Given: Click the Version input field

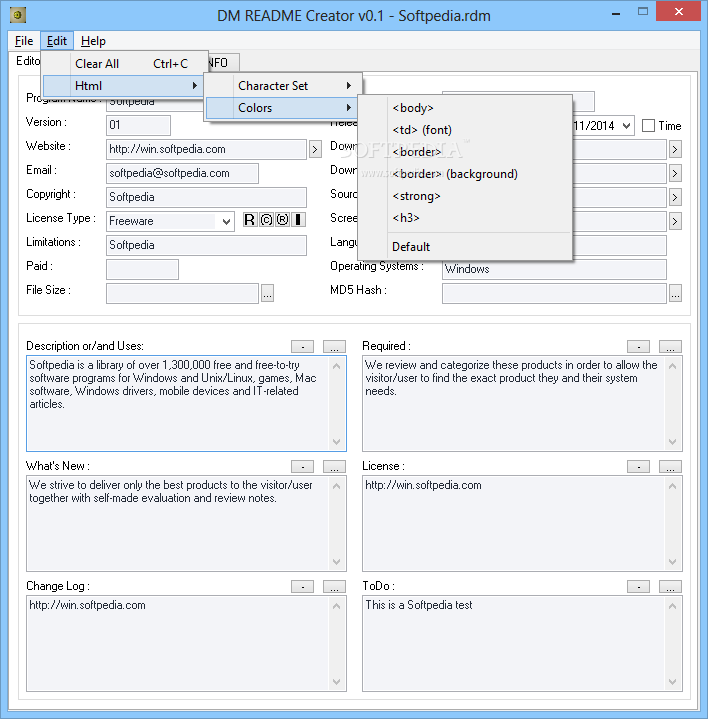Looking at the screenshot, I should click(x=138, y=125).
